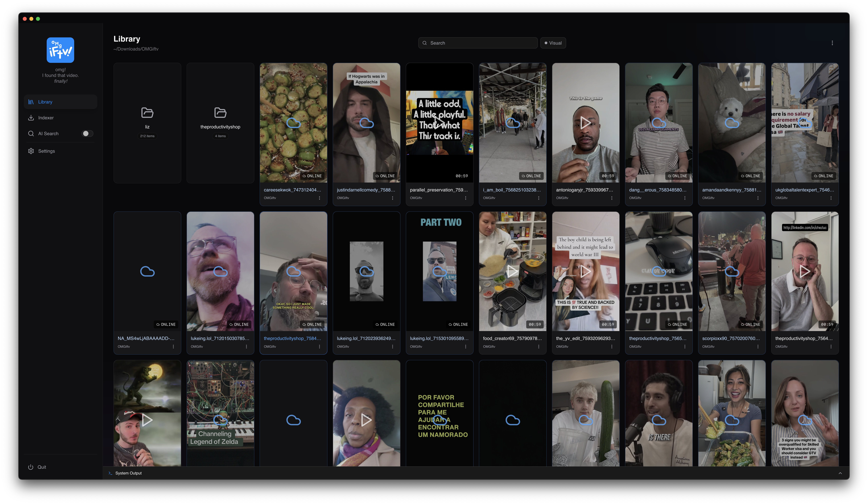The image size is (868, 504).
Task: Click cloud icon on careesekwok video
Action: coord(293,123)
